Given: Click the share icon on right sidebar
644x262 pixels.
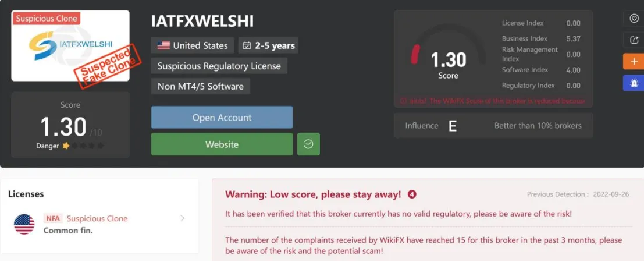Looking at the screenshot, I should tap(634, 40).
